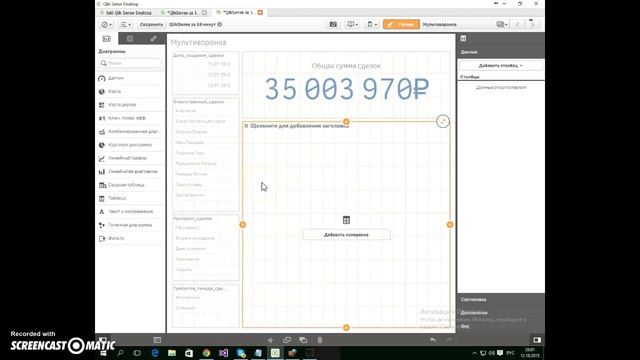The height and width of the screenshot is (360, 640).
Task: Select the Точечная диаграмма scatter plot
Action: click(x=130, y=225)
